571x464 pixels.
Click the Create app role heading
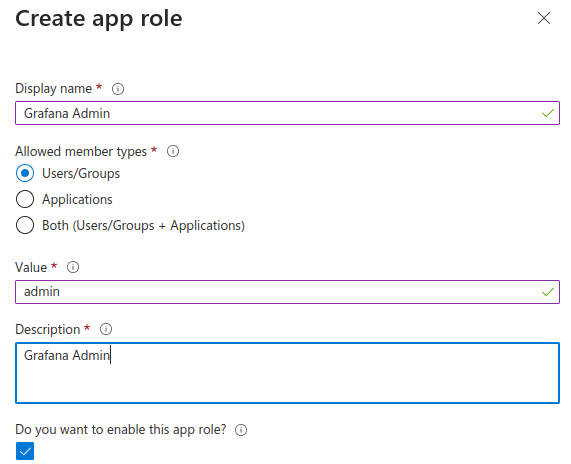coord(99,19)
